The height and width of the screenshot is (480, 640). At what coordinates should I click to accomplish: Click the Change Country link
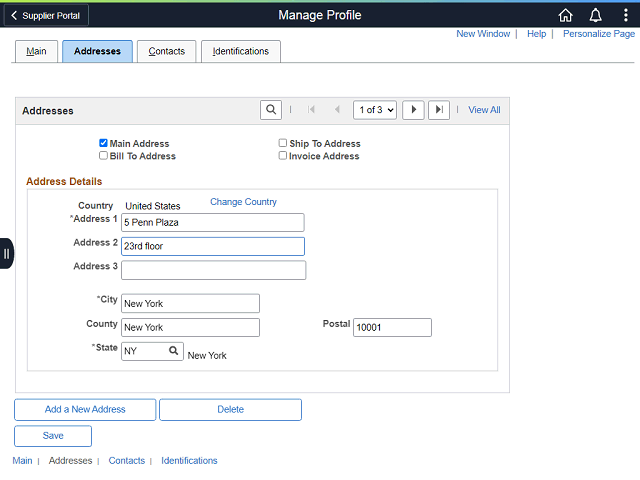tap(243, 202)
